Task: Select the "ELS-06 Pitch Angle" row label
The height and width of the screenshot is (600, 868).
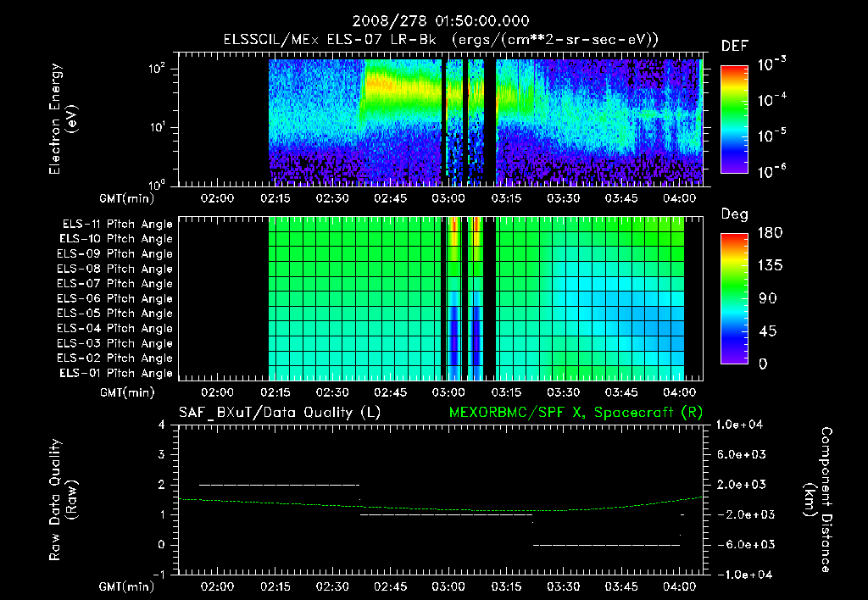Action: click(114, 298)
